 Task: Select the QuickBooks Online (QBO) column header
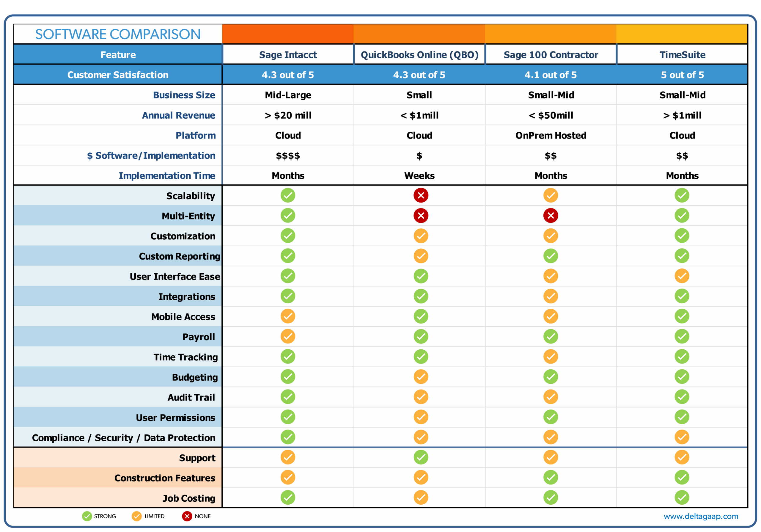tap(419, 55)
